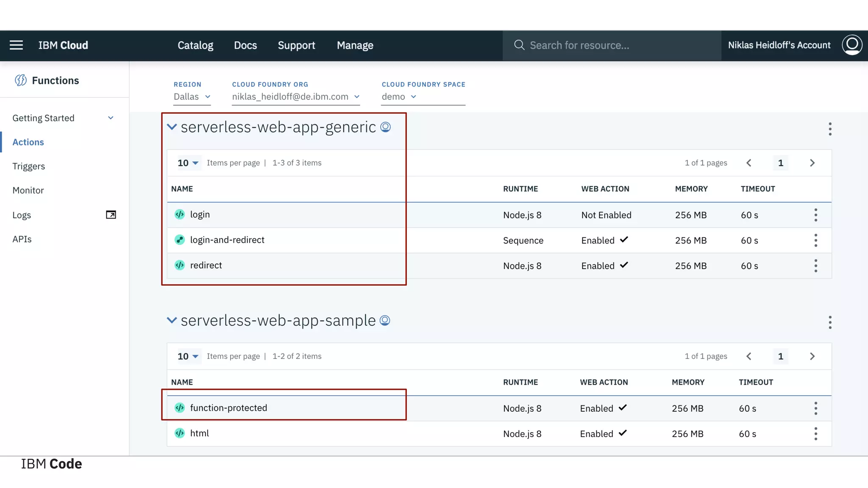Open overflow menu for the login action row
This screenshot has width=868, height=488.
tap(815, 215)
